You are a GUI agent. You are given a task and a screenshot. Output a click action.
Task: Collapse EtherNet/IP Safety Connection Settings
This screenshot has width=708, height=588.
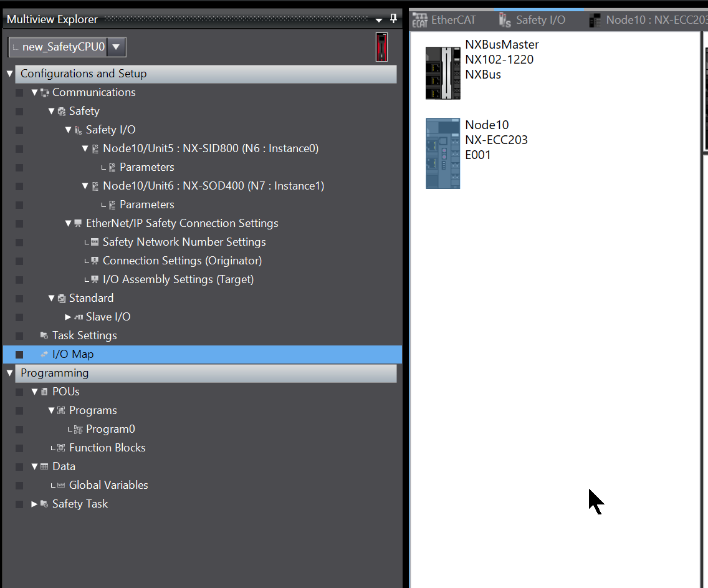[68, 223]
